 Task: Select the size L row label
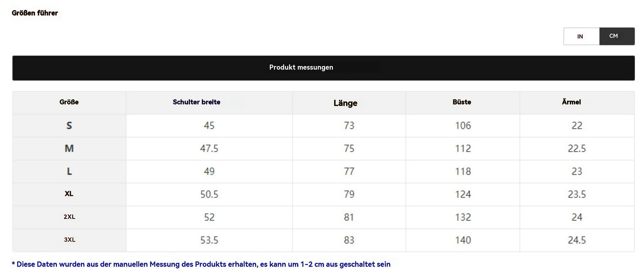[69, 171]
